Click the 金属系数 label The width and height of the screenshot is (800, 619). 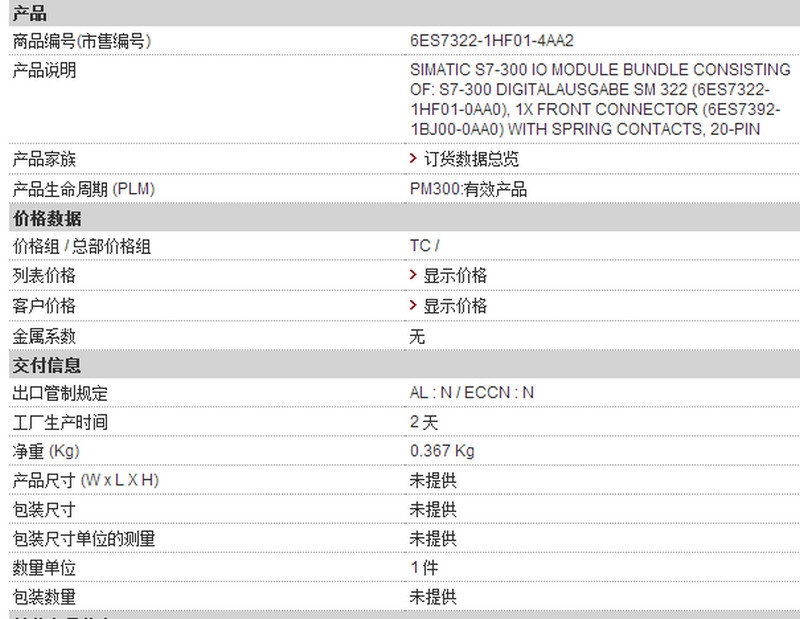coord(44,336)
